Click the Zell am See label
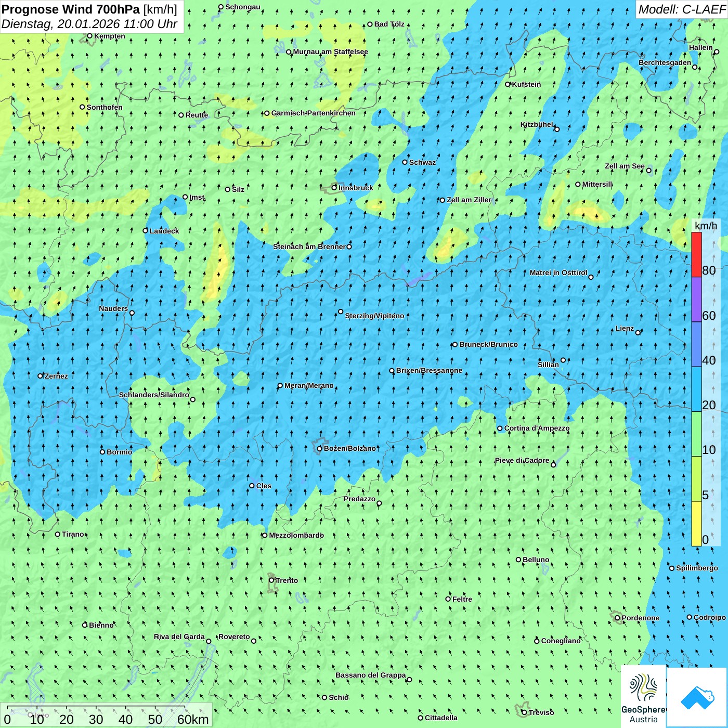 (625, 166)
